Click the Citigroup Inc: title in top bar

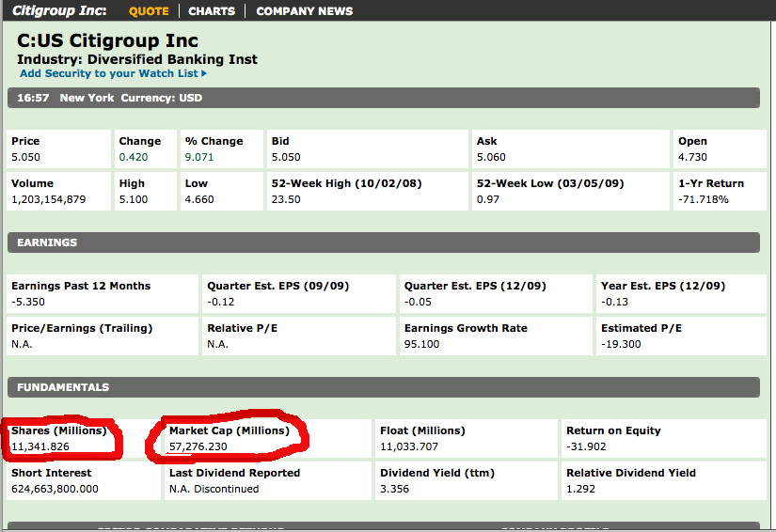click(x=59, y=11)
